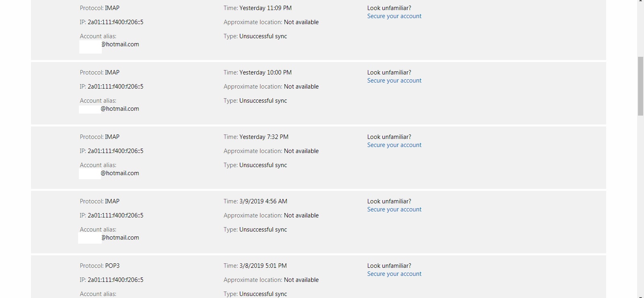The image size is (644, 298).
Task: Open Secure your account for 3/9/2019 entry
Action: pos(394,209)
